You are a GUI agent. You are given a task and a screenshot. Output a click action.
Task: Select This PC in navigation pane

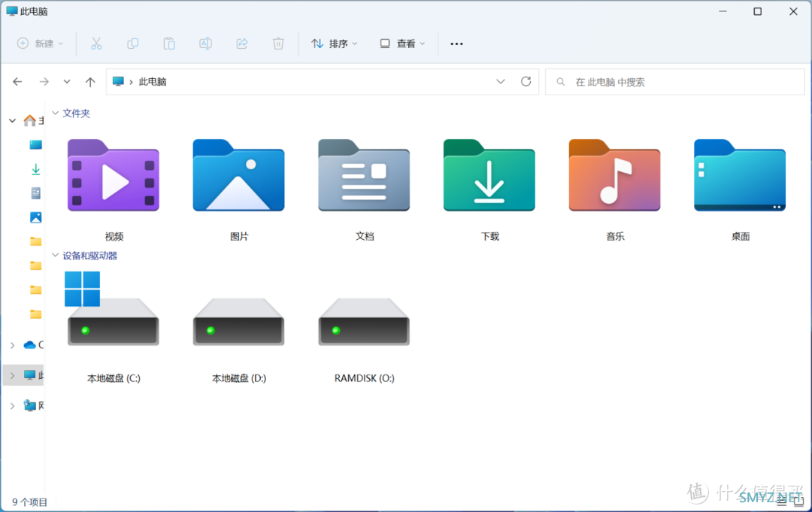pyautogui.click(x=33, y=375)
